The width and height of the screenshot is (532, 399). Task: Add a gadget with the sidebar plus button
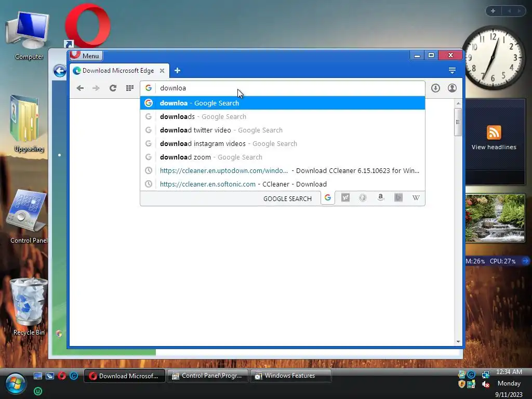[x=493, y=11]
